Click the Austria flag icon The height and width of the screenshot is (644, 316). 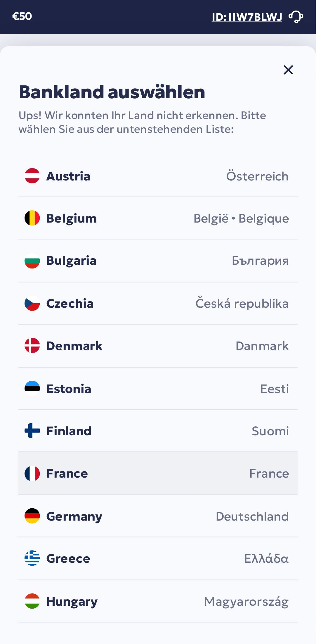pos(32,176)
